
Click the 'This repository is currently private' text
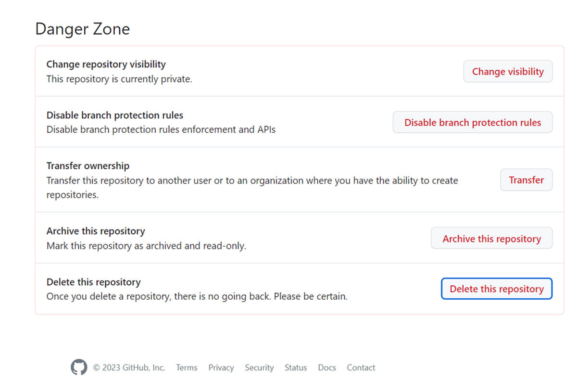[x=119, y=79]
